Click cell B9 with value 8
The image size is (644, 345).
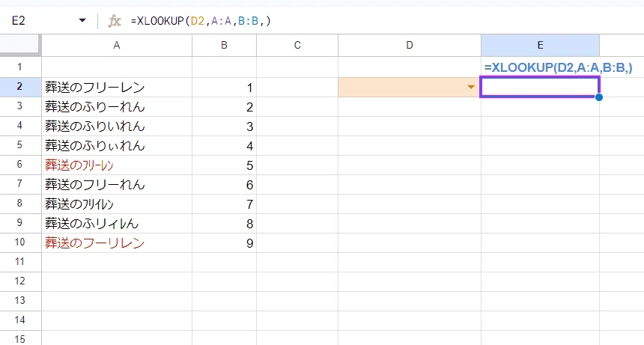(x=224, y=224)
